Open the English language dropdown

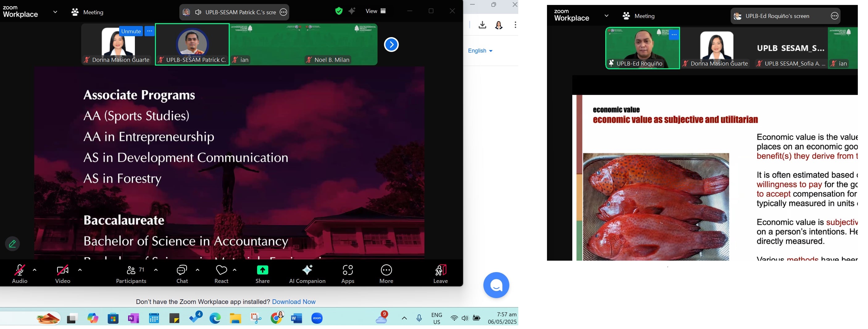[x=480, y=51]
